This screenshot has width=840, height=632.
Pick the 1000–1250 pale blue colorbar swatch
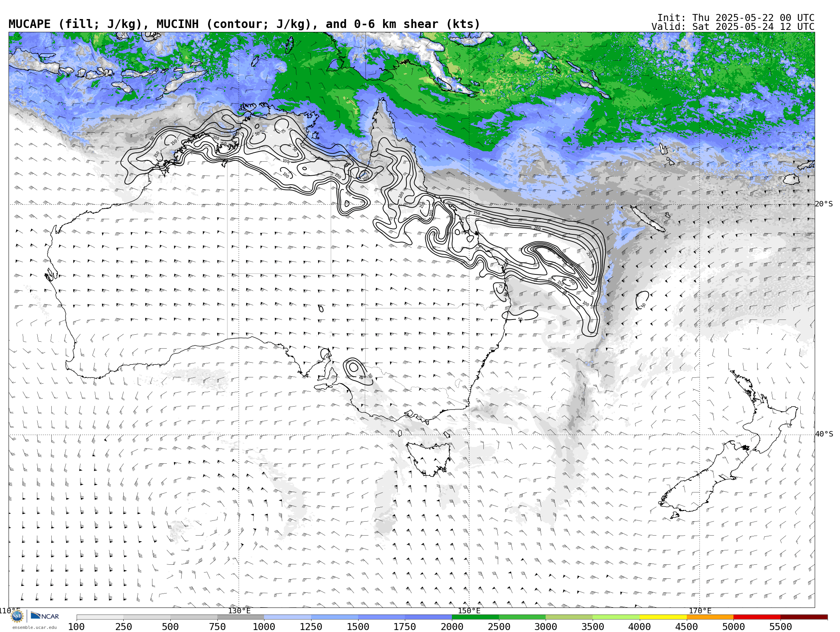point(288,617)
